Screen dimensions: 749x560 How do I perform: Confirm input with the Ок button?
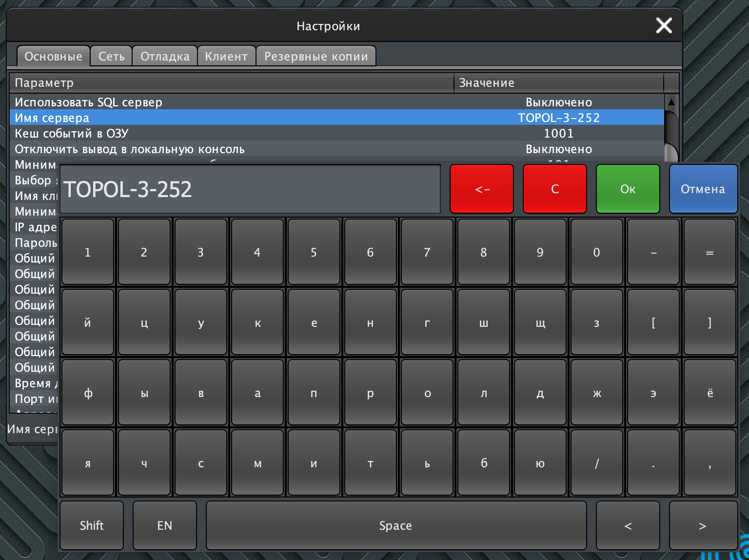628,189
